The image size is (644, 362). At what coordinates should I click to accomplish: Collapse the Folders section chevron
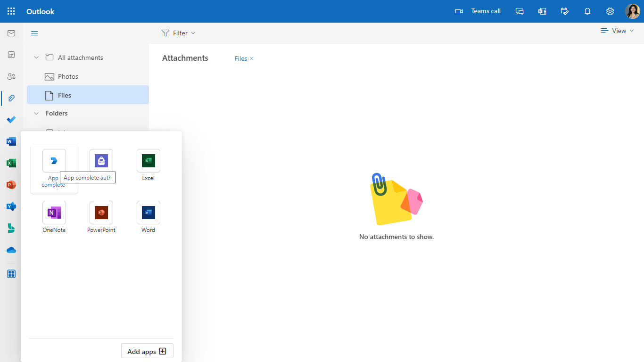[36, 113]
